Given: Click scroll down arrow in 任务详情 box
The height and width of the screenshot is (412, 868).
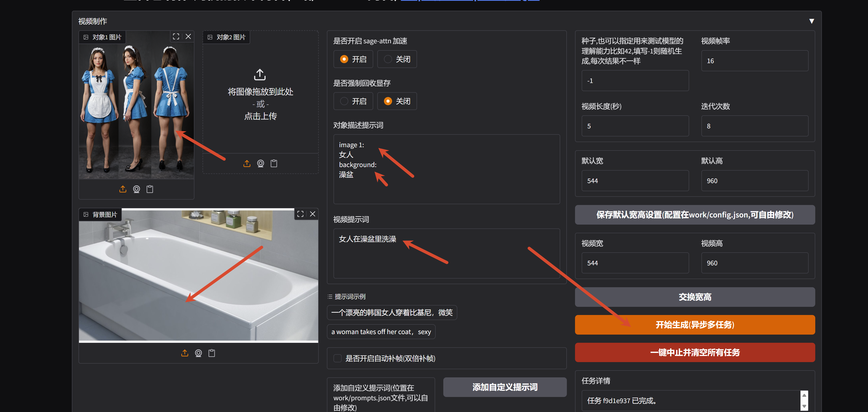Looking at the screenshot, I should [804, 406].
